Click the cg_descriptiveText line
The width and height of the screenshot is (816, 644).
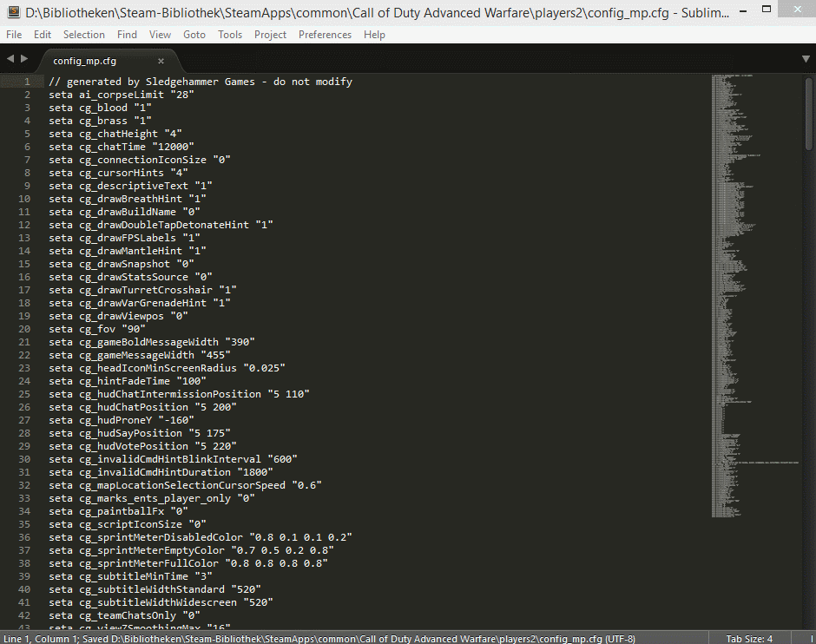coord(130,186)
